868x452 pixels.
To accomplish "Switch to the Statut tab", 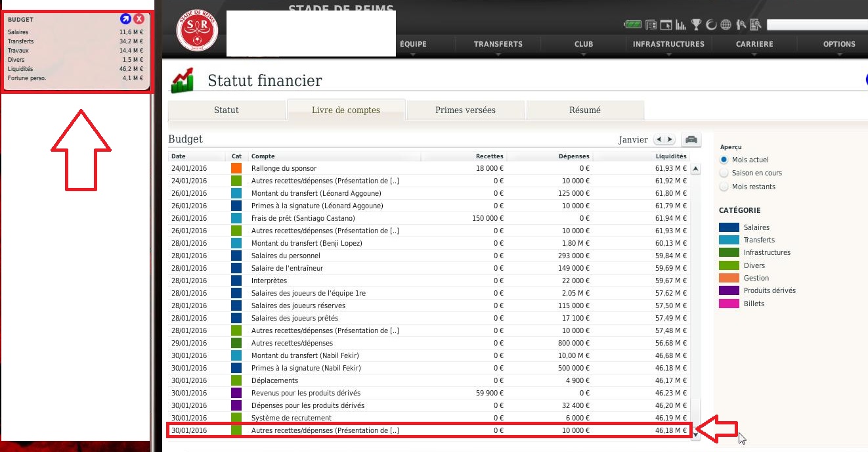I will pyautogui.click(x=227, y=110).
